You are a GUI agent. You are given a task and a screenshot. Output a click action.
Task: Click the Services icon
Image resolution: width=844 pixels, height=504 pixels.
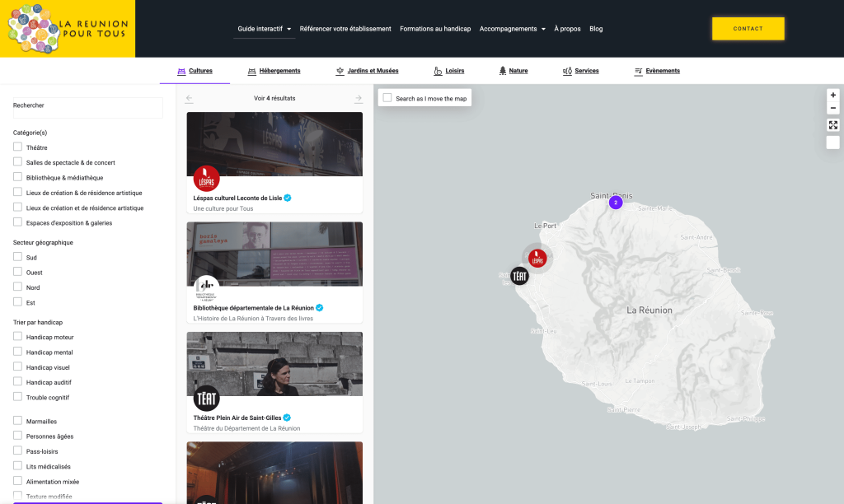click(567, 71)
